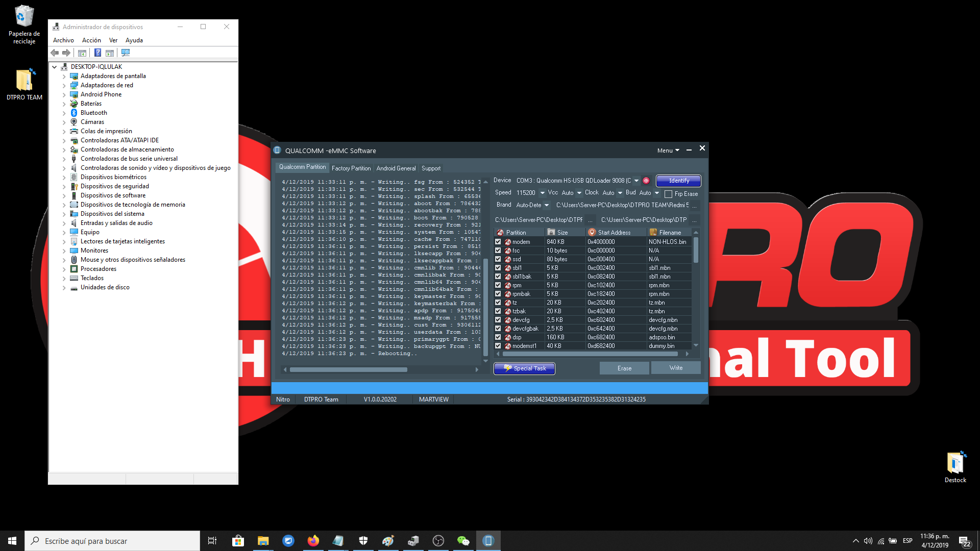
Task: Click the browse button beside Redmi firmware path
Action: pyautogui.click(x=695, y=205)
